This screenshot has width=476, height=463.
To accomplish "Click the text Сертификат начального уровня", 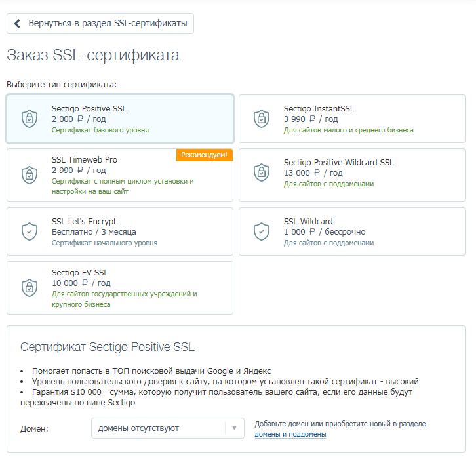I will (x=104, y=243).
